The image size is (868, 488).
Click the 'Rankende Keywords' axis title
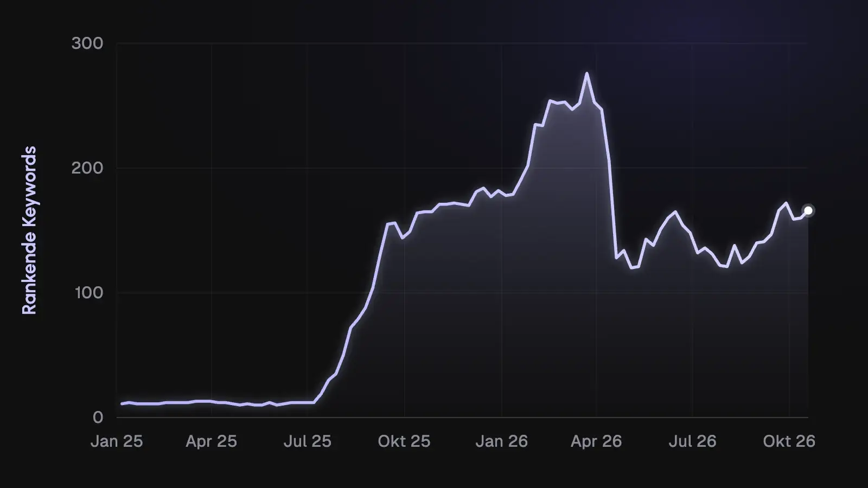click(29, 230)
